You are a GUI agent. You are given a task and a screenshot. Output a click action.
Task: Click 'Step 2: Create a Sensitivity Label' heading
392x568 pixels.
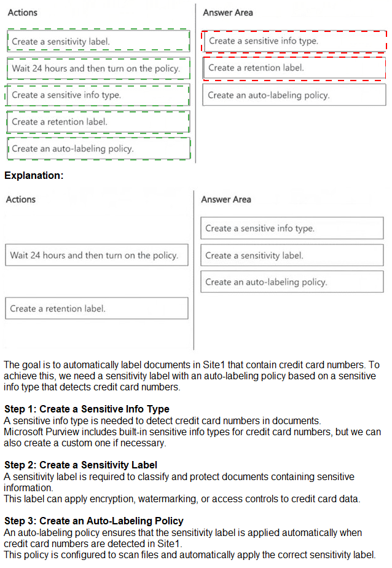[x=80, y=465]
